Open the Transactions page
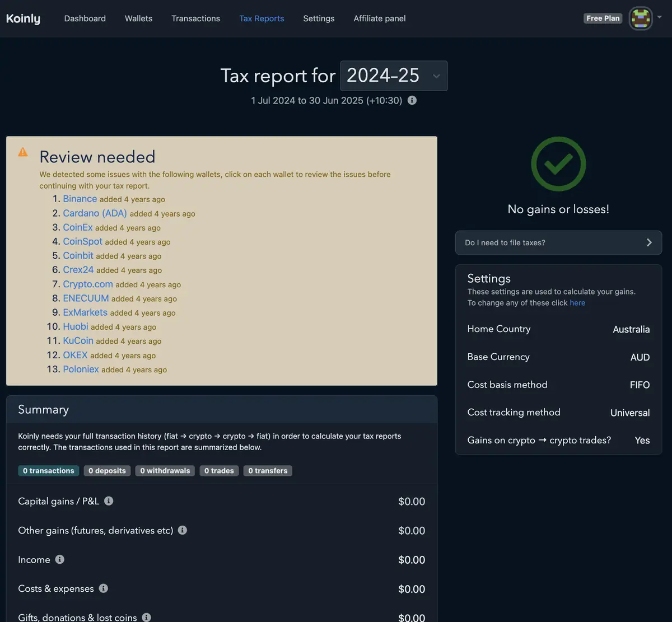 [195, 18]
